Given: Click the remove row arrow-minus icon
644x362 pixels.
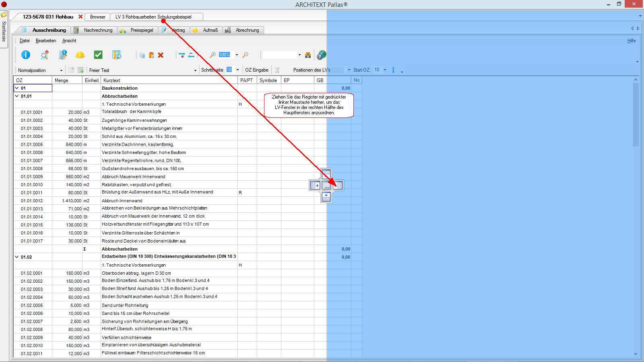Looking at the screenshot, I should [192, 55].
